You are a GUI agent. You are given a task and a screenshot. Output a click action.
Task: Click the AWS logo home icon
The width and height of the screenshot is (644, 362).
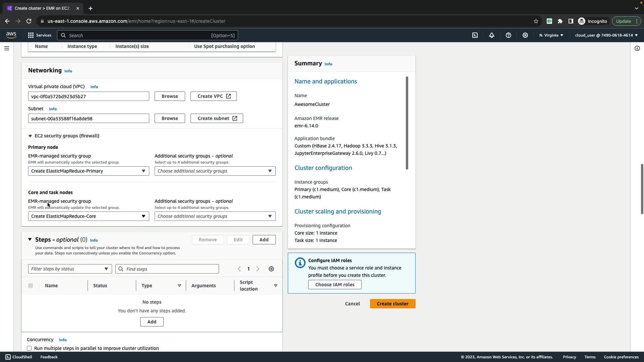(11, 35)
